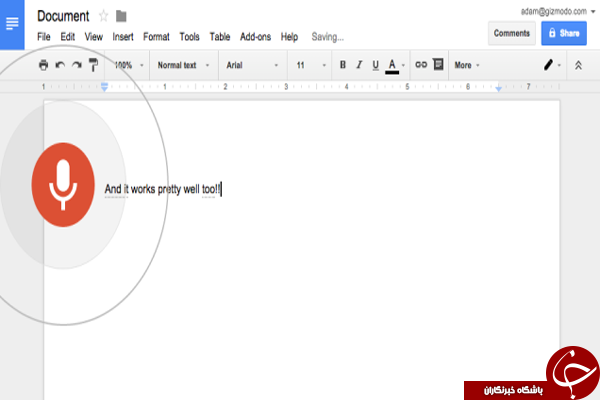Image resolution: width=600 pixels, height=400 pixels.
Task: Click the Print icon
Action: click(44, 65)
